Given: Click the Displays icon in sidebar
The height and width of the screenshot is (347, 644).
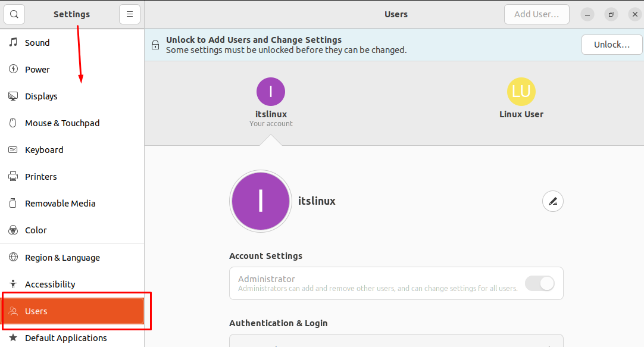Looking at the screenshot, I should pyautogui.click(x=12, y=96).
